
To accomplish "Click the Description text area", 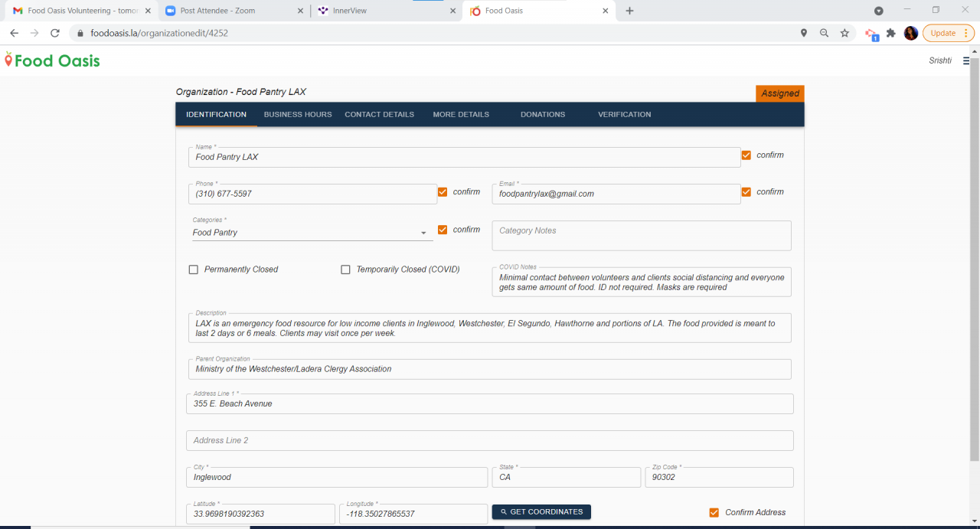I will point(489,328).
